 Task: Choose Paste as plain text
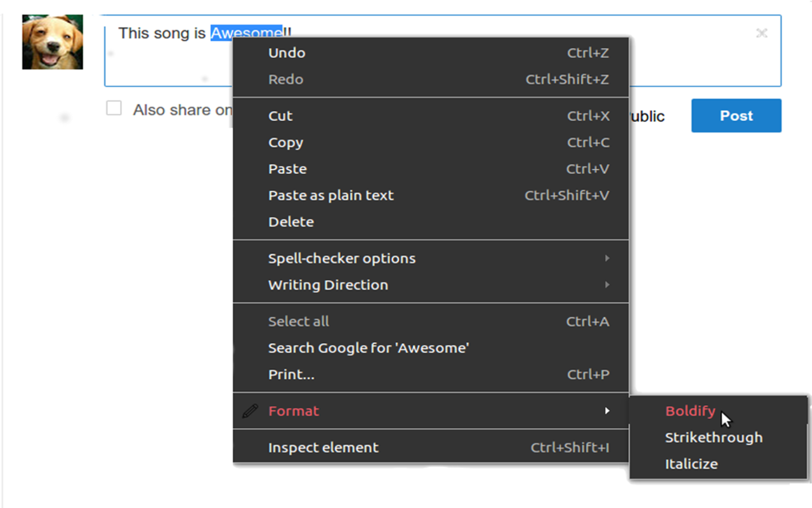click(x=331, y=196)
